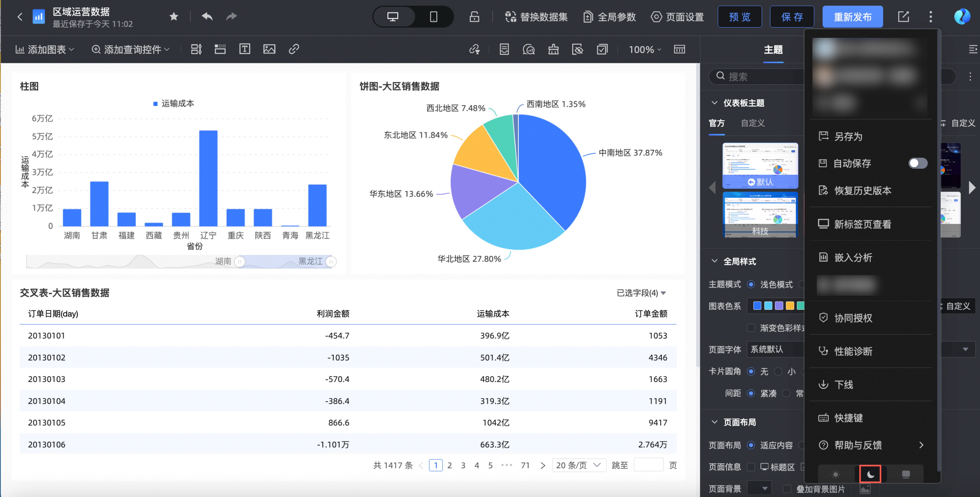Select dark mode moon icon in menu
Image resolution: width=980 pixels, height=497 pixels.
[x=870, y=474]
